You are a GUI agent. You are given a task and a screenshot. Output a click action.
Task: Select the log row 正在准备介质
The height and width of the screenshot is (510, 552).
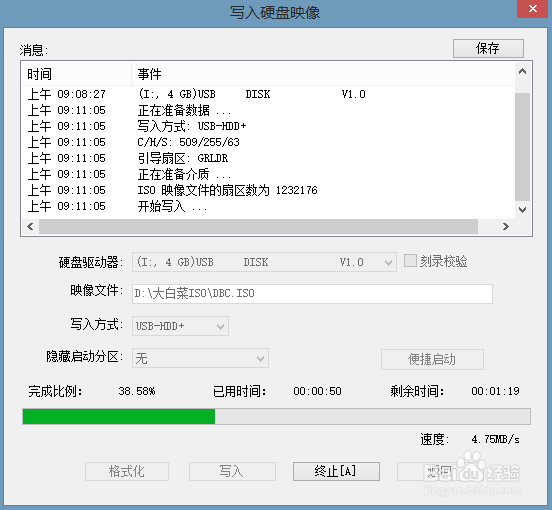point(268,174)
